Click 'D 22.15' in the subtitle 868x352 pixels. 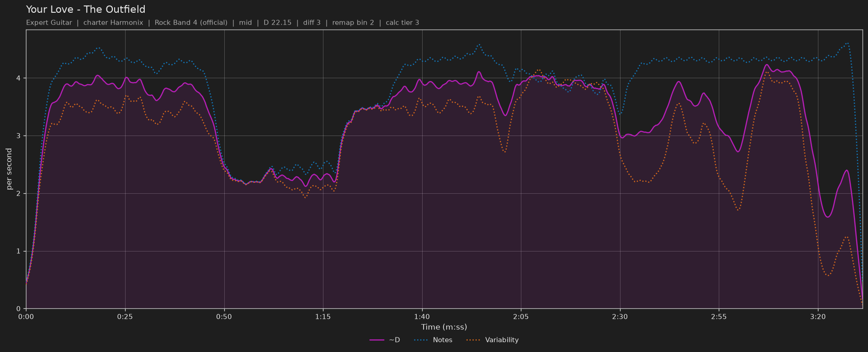(x=278, y=23)
